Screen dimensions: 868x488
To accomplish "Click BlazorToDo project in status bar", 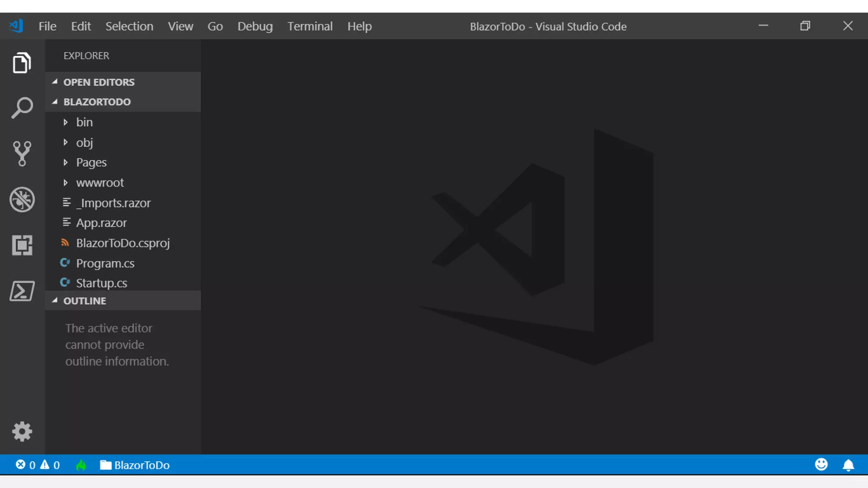I will (135, 465).
